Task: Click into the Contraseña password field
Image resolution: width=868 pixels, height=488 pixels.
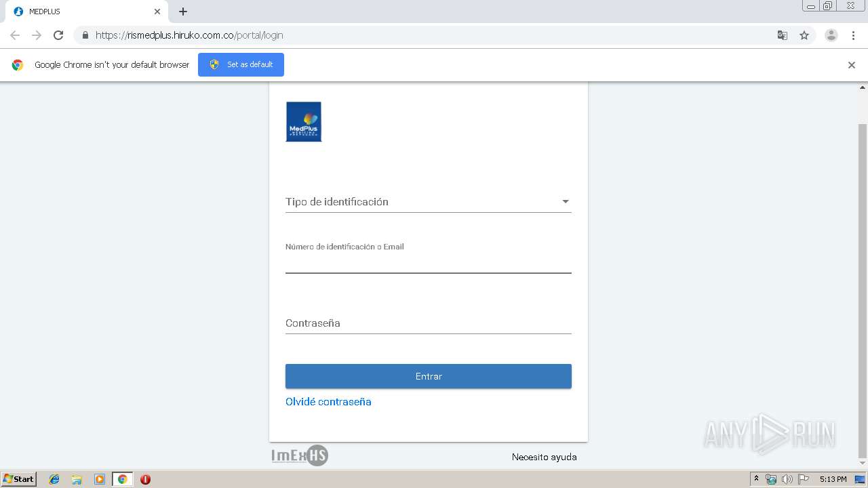Action: point(428,323)
